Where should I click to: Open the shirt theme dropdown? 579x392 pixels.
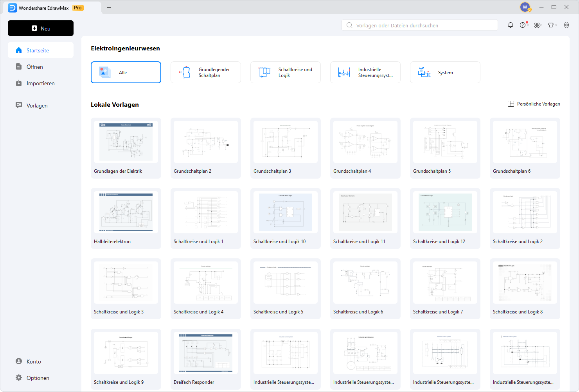pos(552,25)
